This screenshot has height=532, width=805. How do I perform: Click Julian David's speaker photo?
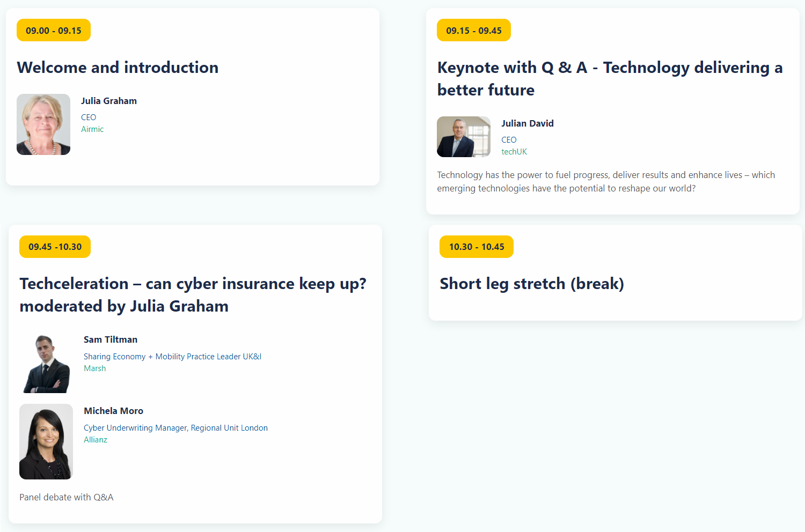(x=464, y=137)
